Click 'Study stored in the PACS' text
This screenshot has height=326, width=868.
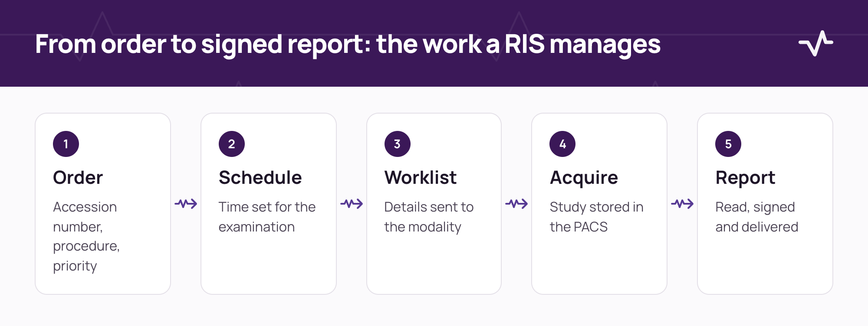pos(597,217)
